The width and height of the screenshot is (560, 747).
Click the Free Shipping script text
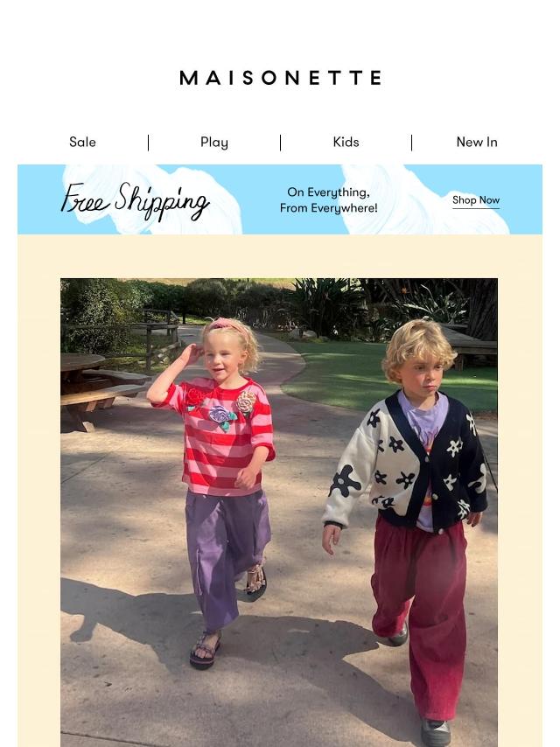tap(136, 200)
